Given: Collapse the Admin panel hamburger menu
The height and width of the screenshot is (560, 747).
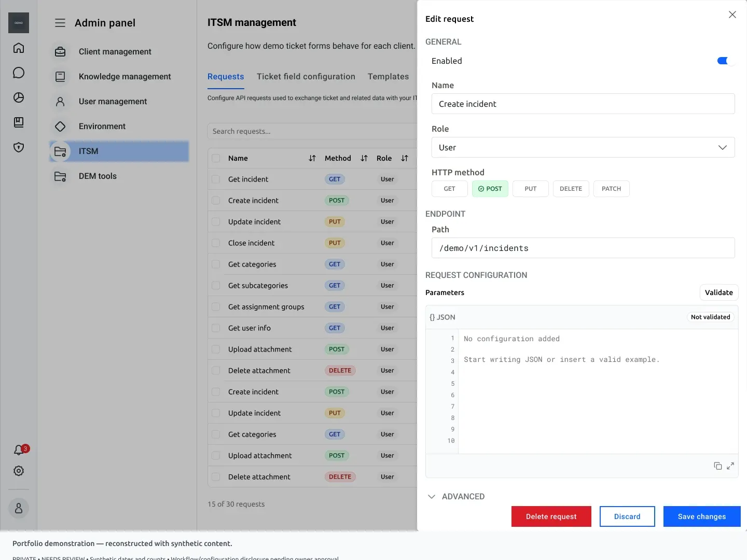Looking at the screenshot, I should pos(60,23).
